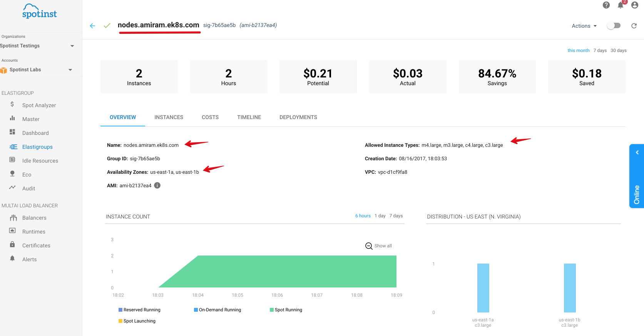Toggle the On-Demand Running legend series
This screenshot has height=336, width=644.
click(x=219, y=310)
